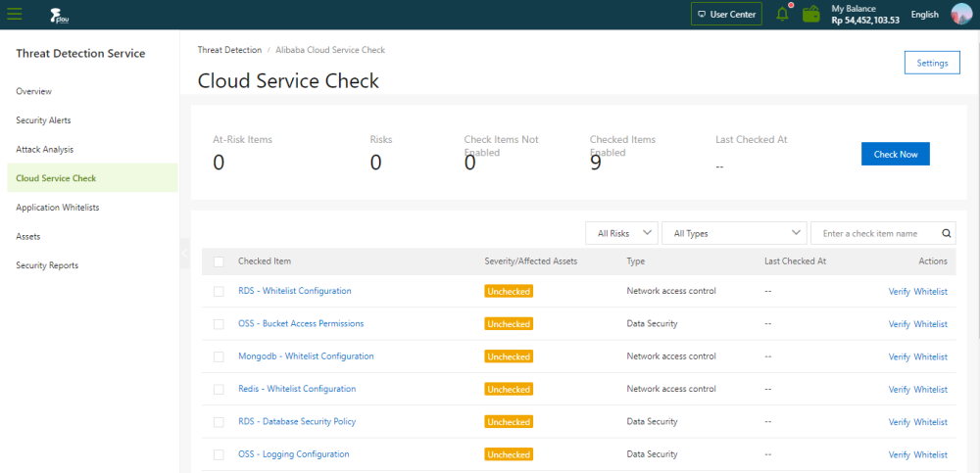
Task: Open User Center
Action: 726,14
